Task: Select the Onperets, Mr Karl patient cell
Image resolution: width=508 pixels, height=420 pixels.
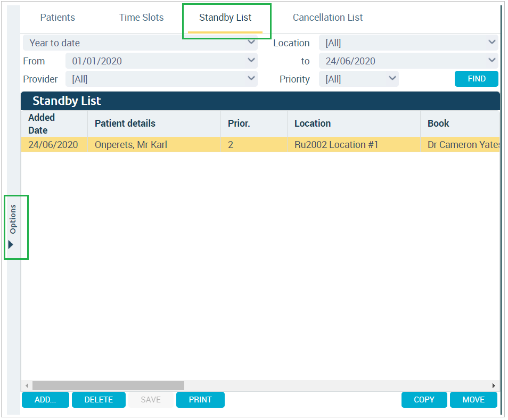Action: 154,144
